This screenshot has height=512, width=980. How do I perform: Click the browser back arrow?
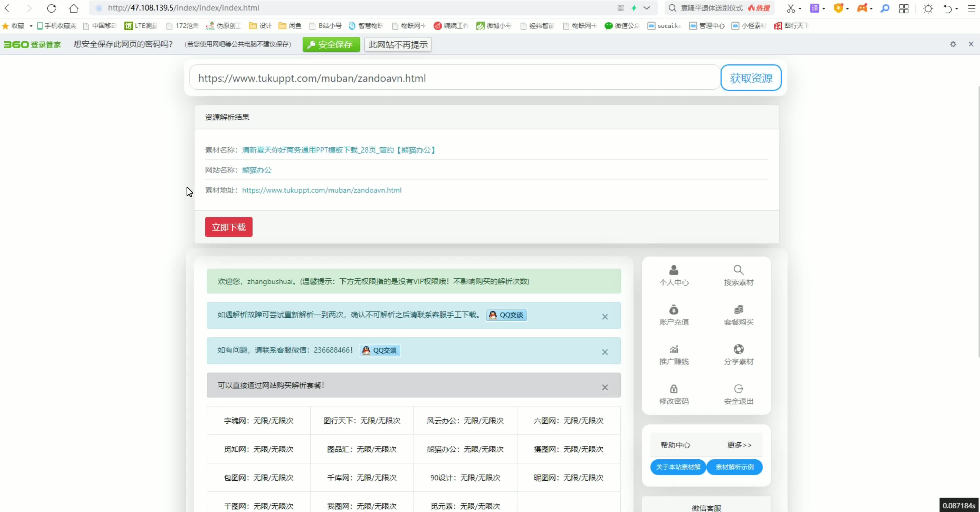[7, 8]
